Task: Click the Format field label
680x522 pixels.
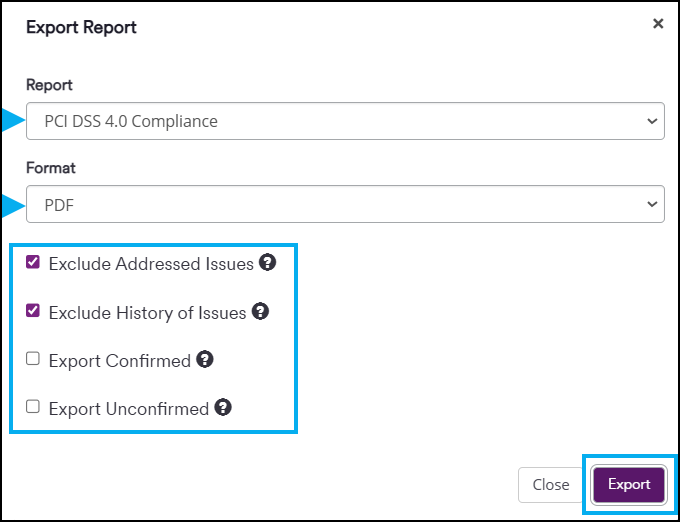Action: tap(51, 168)
